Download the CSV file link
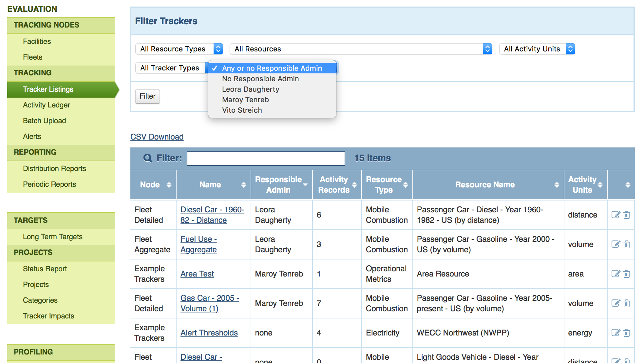Image resolution: width=644 pixels, height=363 pixels. (x=157, y=137)
